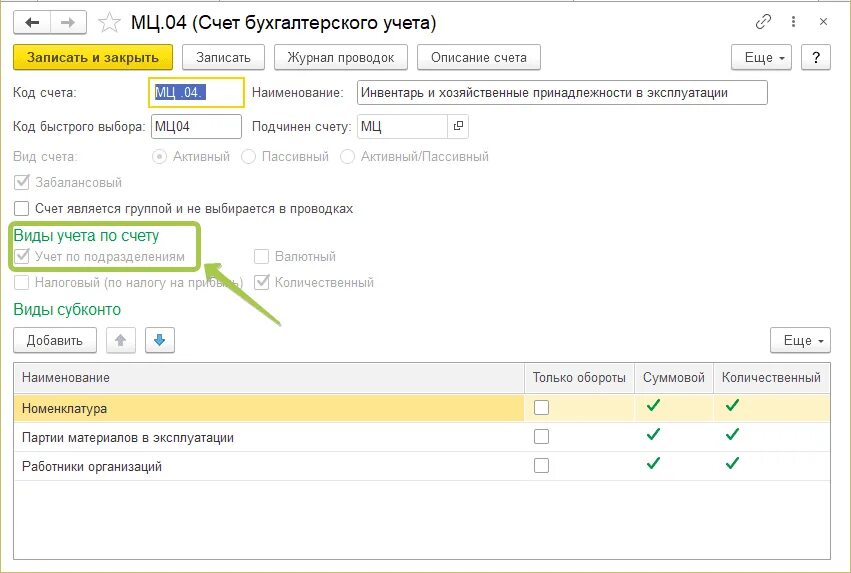Go forward with the right arrow button
The image size is (851, 573).
68,23
